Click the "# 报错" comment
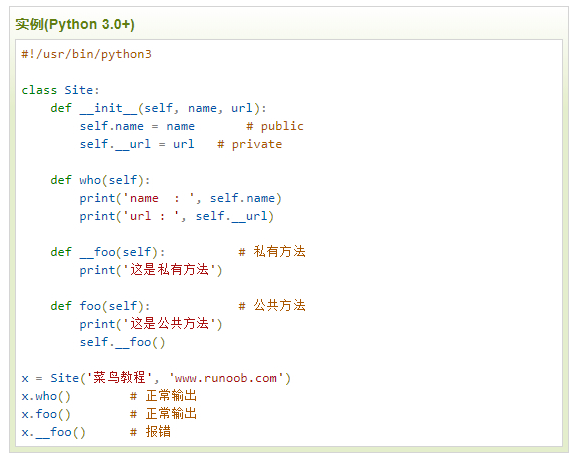 [x=151, y=432]
